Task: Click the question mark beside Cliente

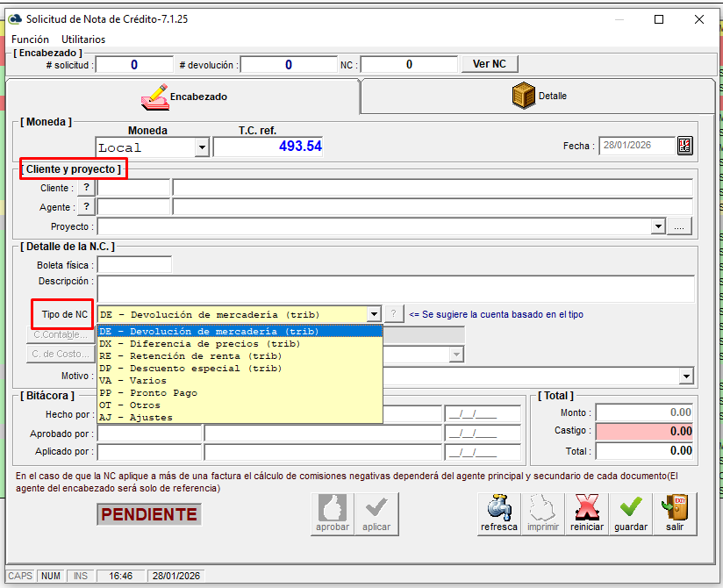Action: (x=85, y=188)
